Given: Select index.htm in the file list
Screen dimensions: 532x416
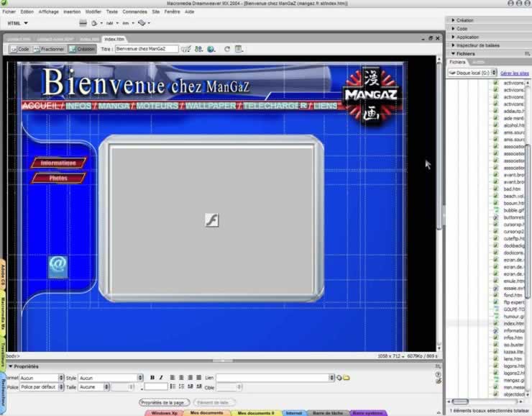Looking at the screenshot, I should 514,324.
